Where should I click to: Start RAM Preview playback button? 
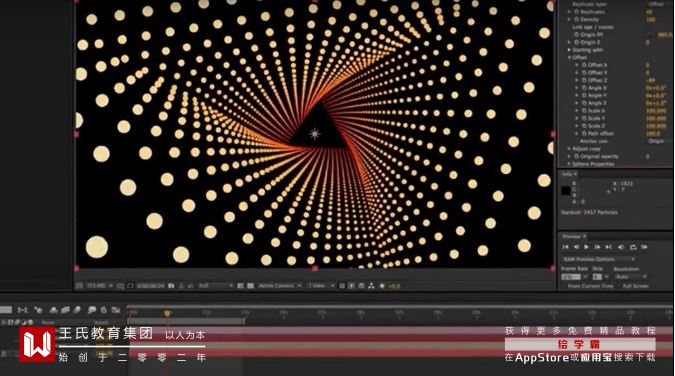[x=644, y=247]
